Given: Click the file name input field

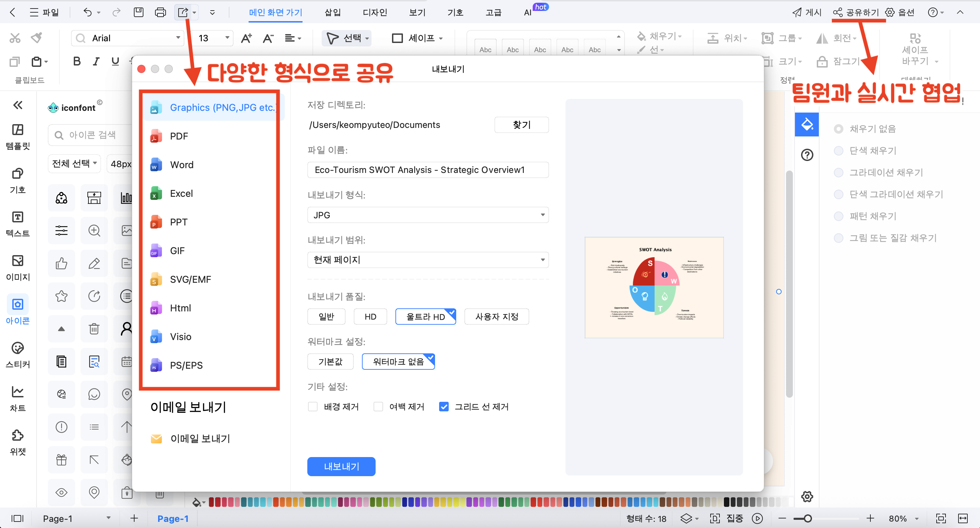Looking at the screenshot, I should click(x=428, y=170).
